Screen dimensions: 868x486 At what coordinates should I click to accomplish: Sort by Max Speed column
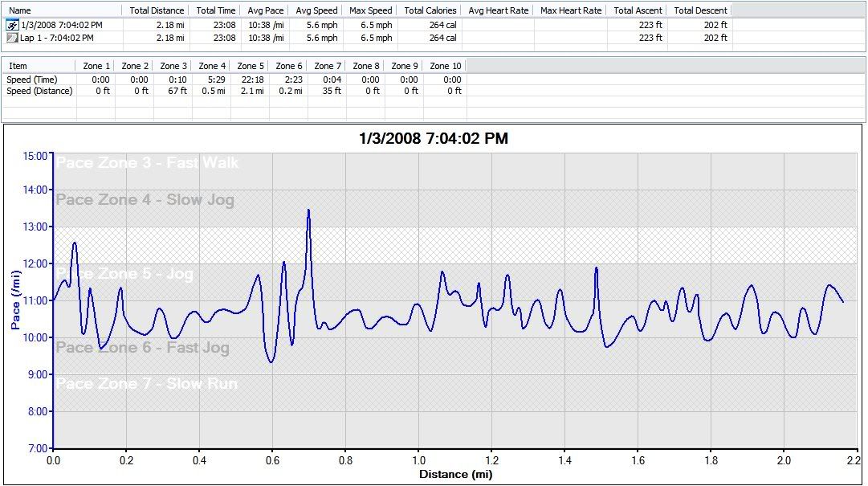click(370, 10)
